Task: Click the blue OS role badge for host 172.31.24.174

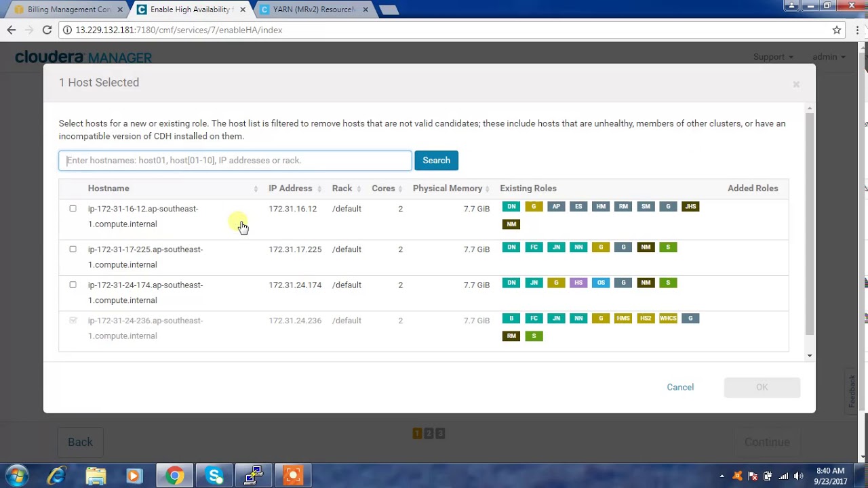Action: (601, 283)
